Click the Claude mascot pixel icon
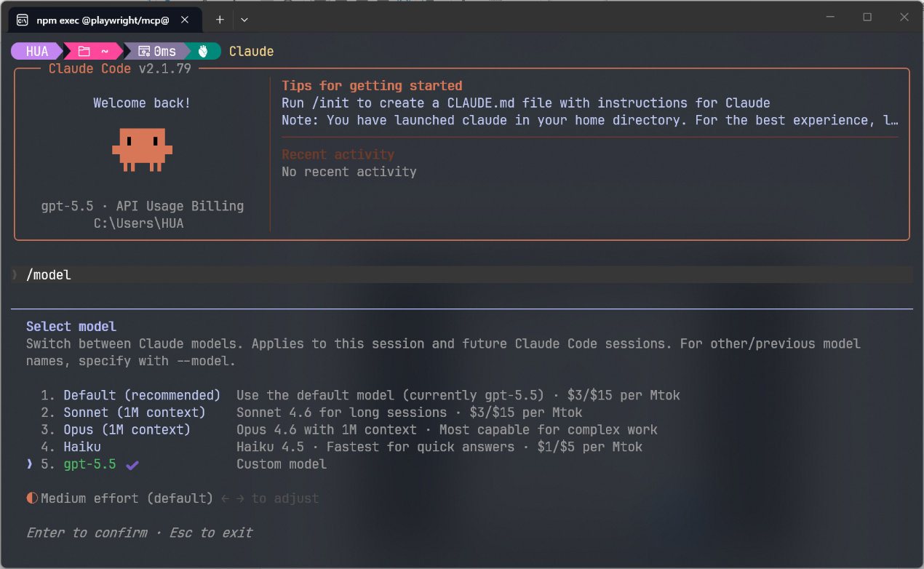924x569 pixels. [142, 149]
